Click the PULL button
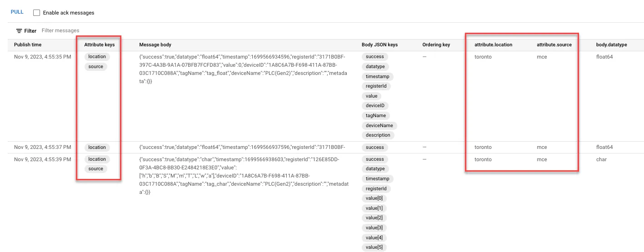Viewport: 644px width, 252px height. coord(17,12)
